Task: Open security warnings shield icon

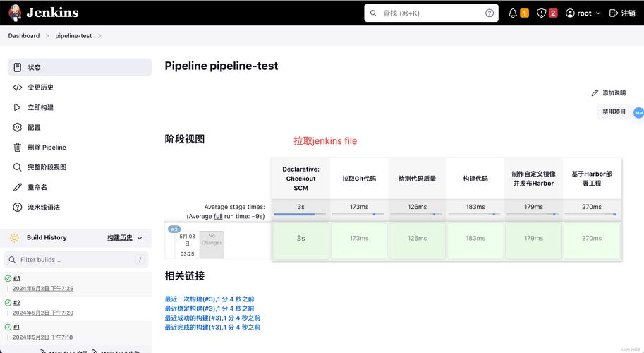Action: (x=541, y=13)
